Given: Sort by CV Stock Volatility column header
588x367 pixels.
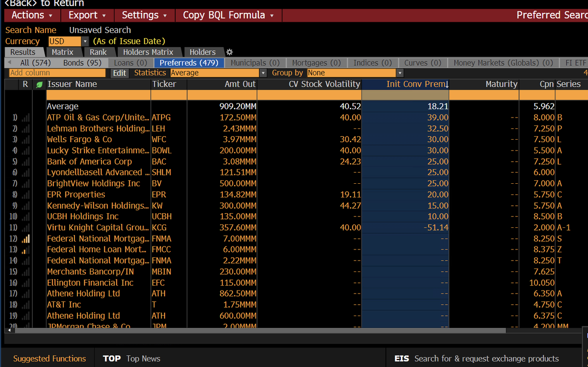Looking at the screenshot, I should click(x=309, y=84).
